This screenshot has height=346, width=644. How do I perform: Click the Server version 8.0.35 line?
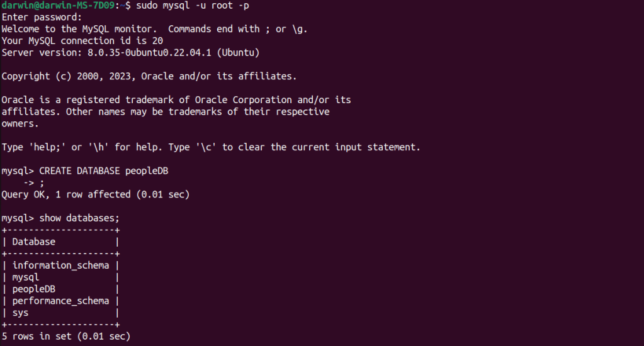130,53
